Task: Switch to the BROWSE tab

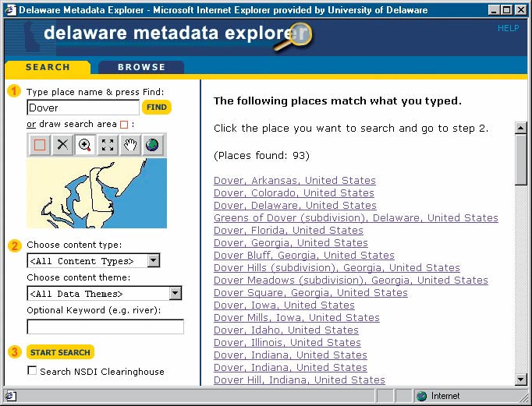Action: pyautogui.click(x=141, y=67)
